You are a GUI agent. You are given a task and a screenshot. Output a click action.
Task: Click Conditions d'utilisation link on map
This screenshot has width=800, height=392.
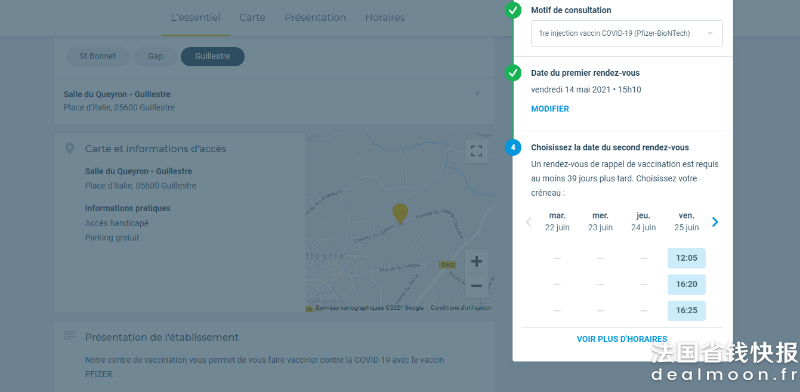click(461, 308)
